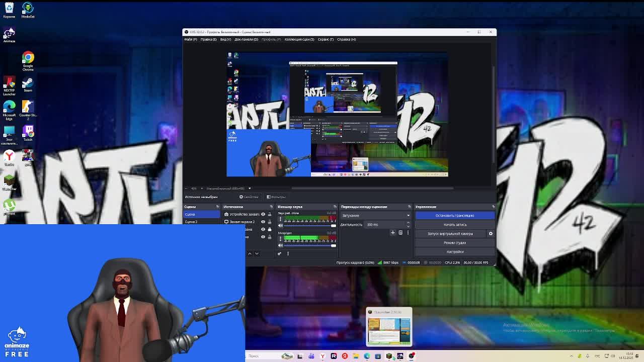Open the Справка menu
This screenshot has width=644, height=362.
point(347,39)
